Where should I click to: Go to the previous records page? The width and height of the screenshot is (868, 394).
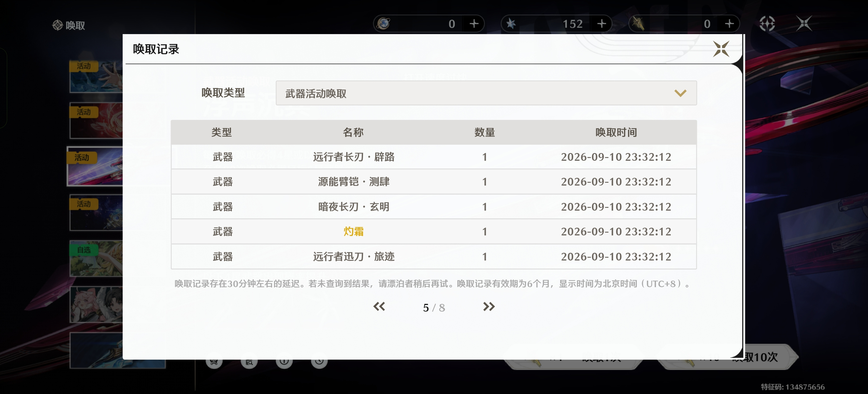coord(379,306)
